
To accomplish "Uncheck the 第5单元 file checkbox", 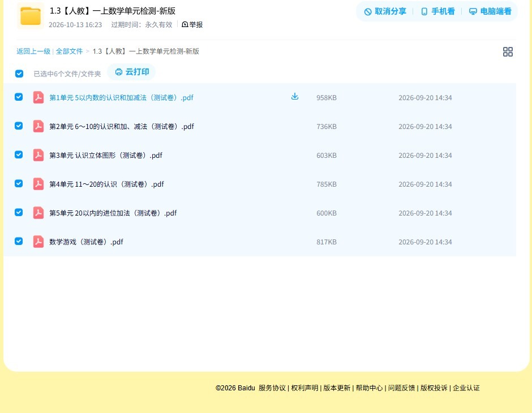I will tap(19, 212).
